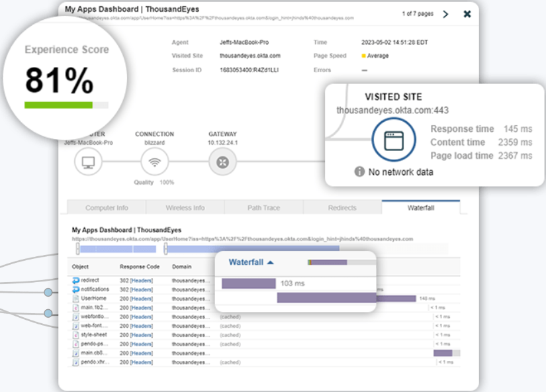
Task: Click the Experience Score progress bar
Action: (66, 105)
